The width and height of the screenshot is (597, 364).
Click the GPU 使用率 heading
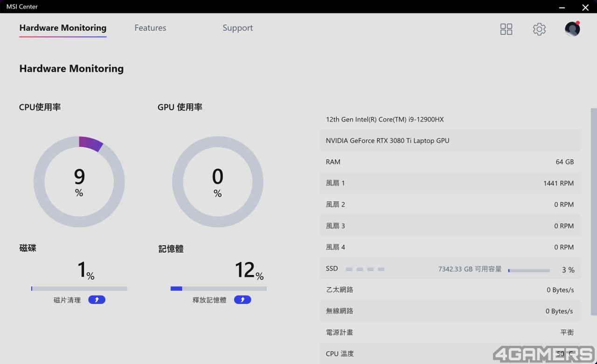point(180,107)
